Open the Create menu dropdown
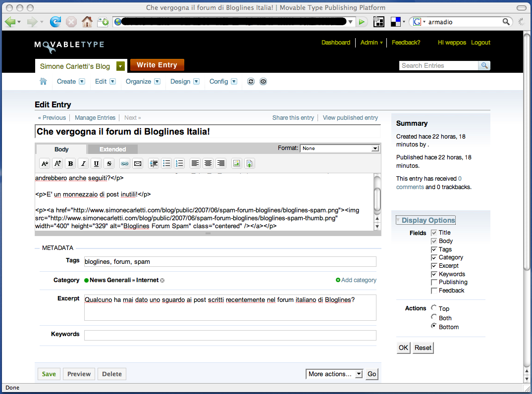532x394 pixels. pyautogui.click(x=82, y=81)
